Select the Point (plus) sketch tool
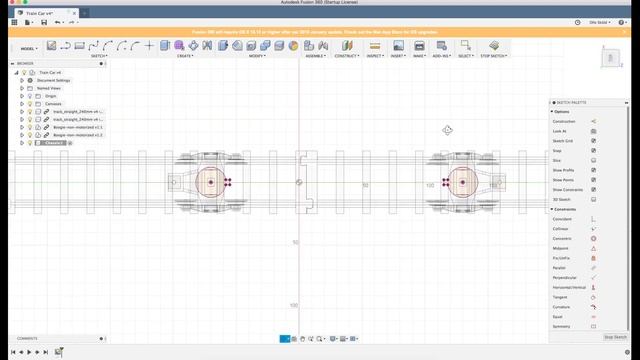Image resolution: width=640 pixels, height=360 pixels. (149, 46)
